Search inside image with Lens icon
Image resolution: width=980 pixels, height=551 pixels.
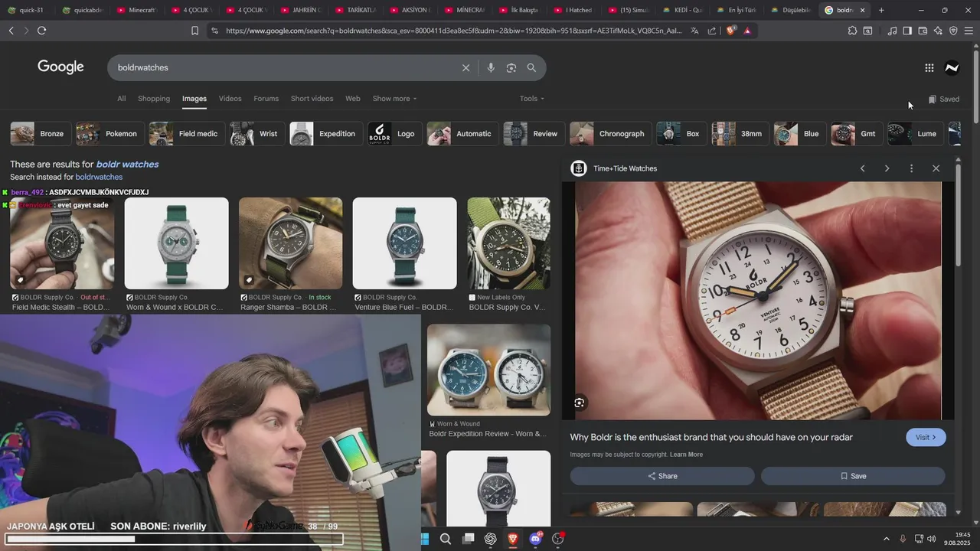[x=580, y=403]
